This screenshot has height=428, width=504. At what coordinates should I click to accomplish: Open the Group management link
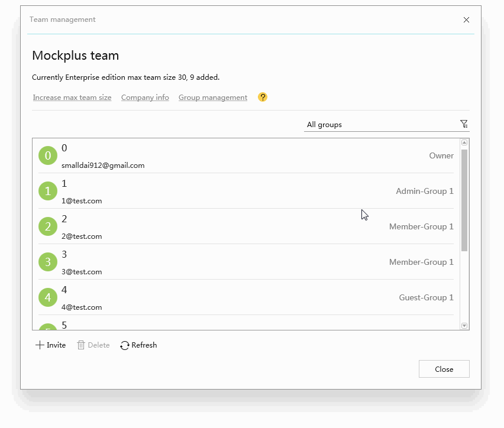(x=213, y=98)
